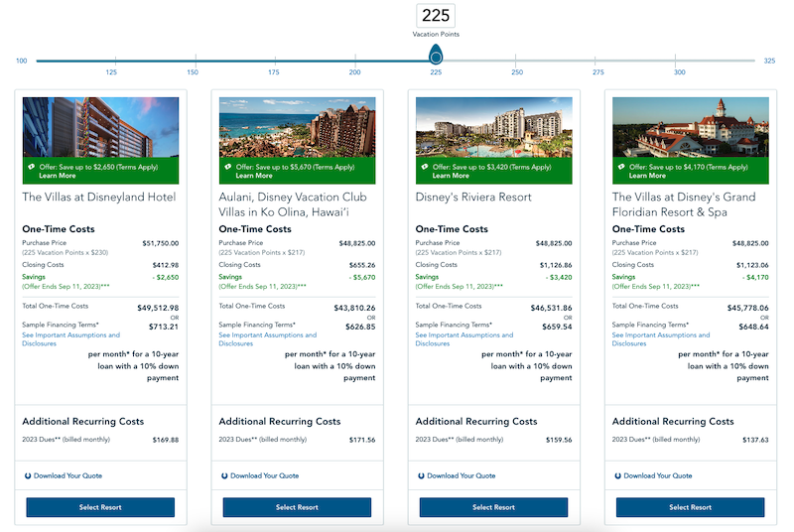Open Learn More on the $2,650 offer

(x=58, y=176)
